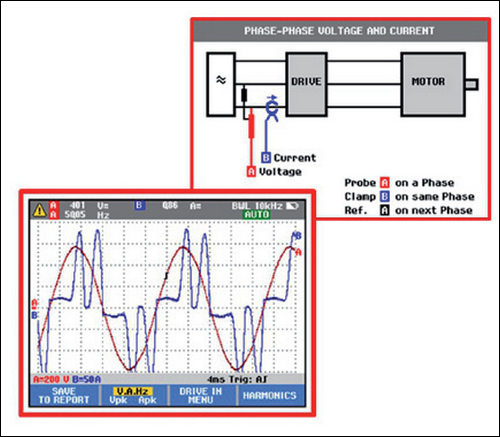Click the blue current clamp icon

click(x=272, y=108)
